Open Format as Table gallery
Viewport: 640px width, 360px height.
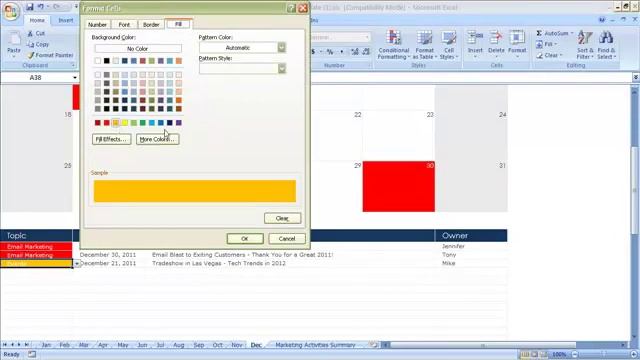pyautogui.click(x=424, y=45)
